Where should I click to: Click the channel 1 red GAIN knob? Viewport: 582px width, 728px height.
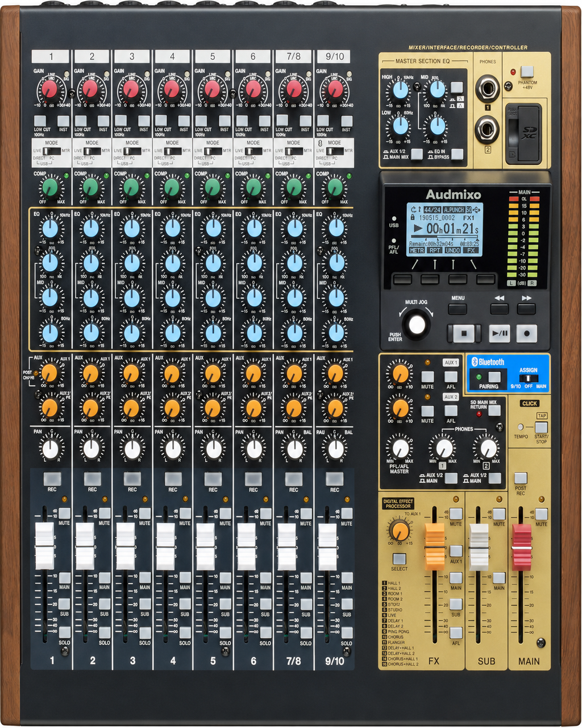[x=50, y=89]
